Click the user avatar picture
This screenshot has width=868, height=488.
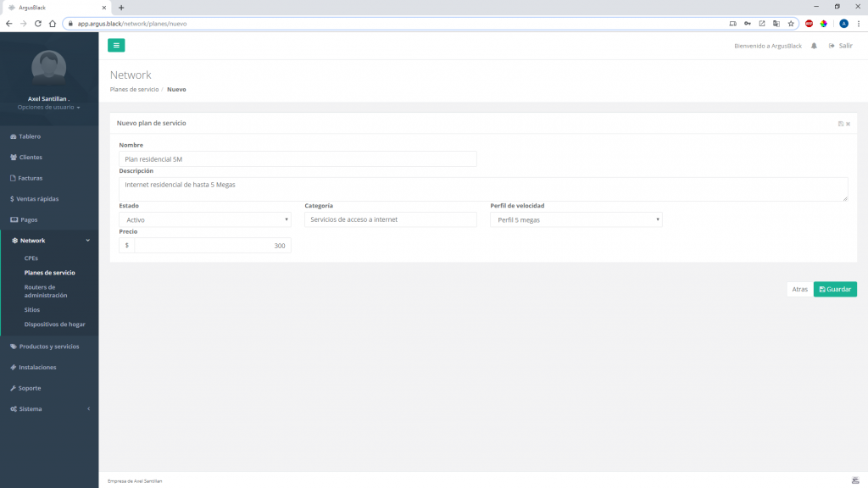click(x=48, y=68)
